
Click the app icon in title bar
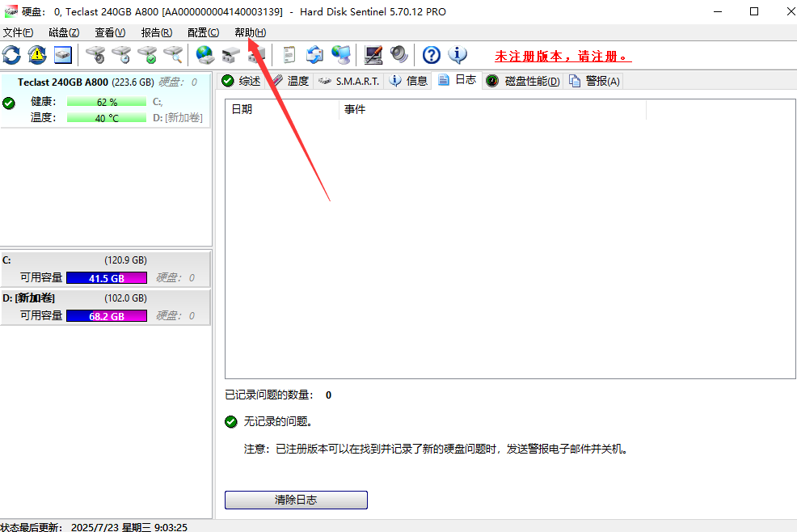pyautogui.click(x=11, y=11)
